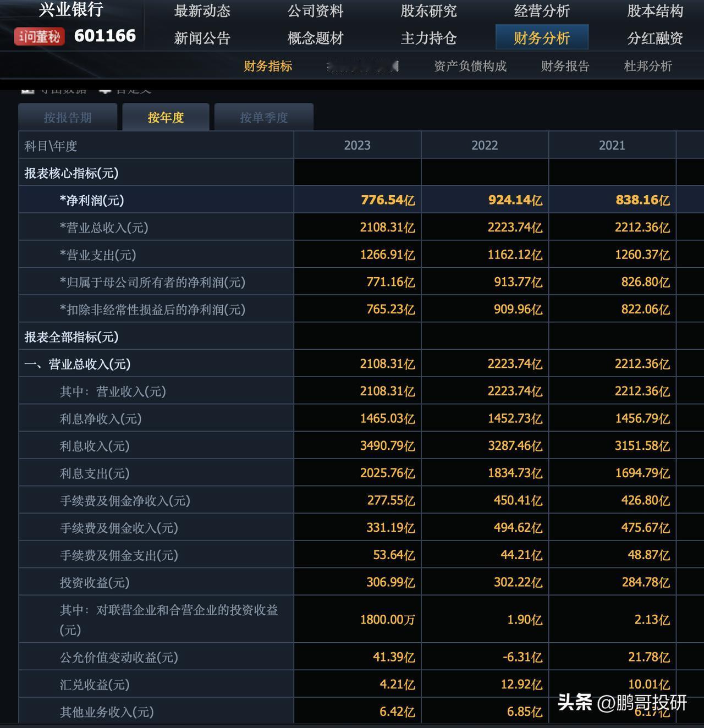Select the 报表全部指标(元) section row
This screenshot has height=728, width=704.
[x=71, y=337]
